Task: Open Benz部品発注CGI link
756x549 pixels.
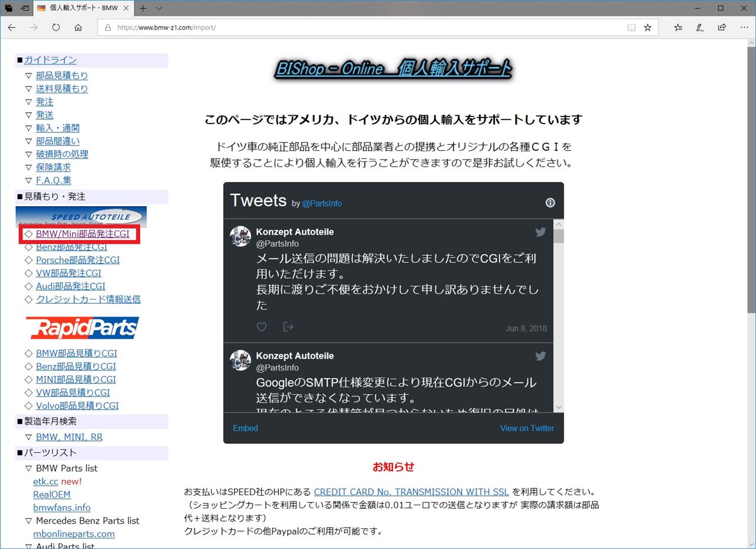Action: pyautogui.click(x=71, y=247)
